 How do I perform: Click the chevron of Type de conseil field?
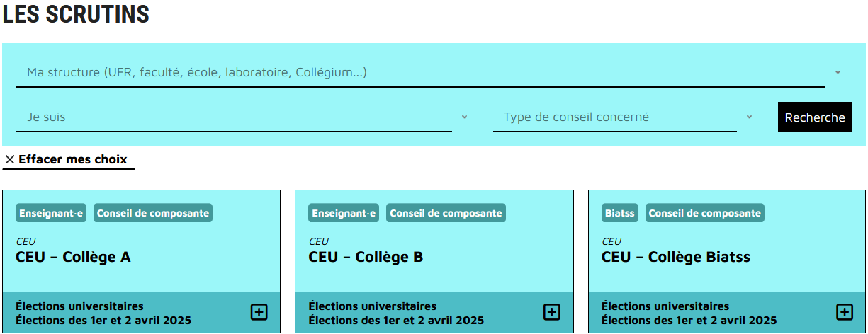pos(749,117)
